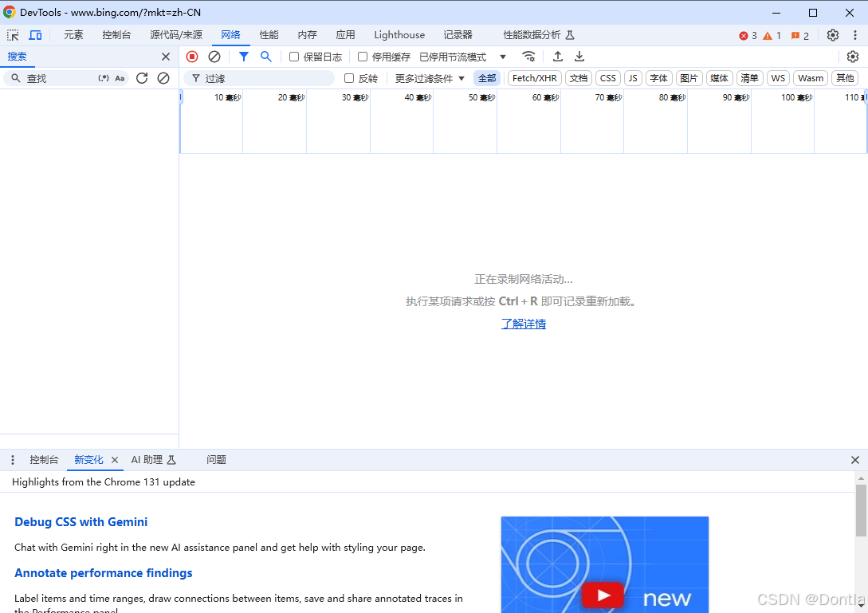Play the Chrome 131 update video
868x613 pixels.
[603, 595]
